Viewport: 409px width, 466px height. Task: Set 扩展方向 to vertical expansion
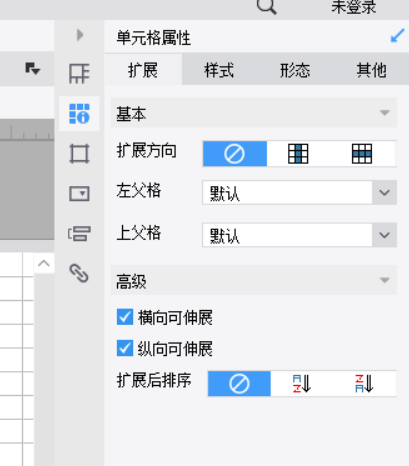coord(298,154)
